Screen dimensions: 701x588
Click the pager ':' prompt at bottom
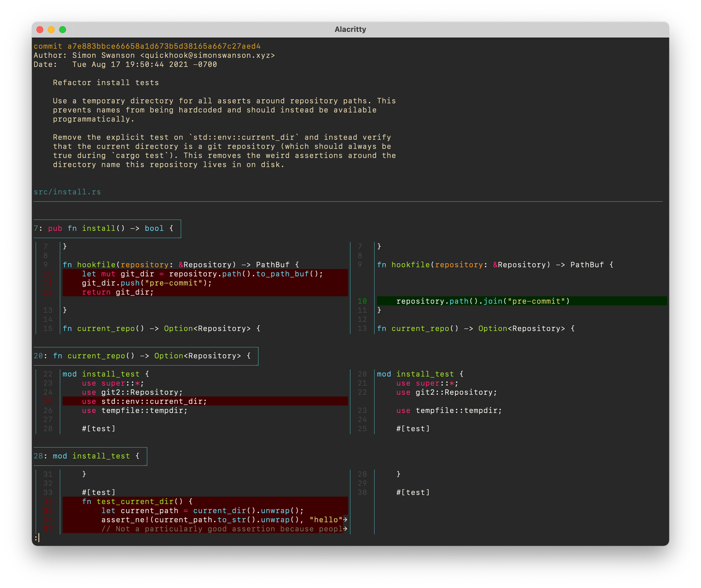coord(36,538)
